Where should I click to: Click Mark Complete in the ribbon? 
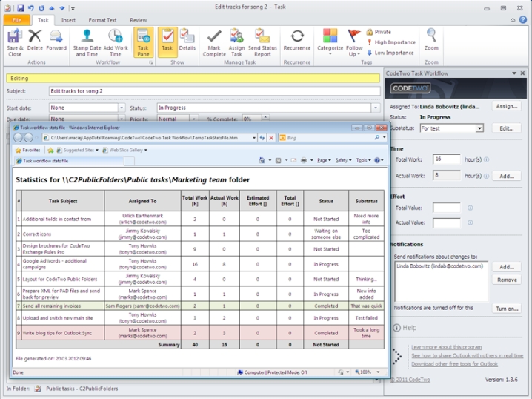[x=214, y=37]
